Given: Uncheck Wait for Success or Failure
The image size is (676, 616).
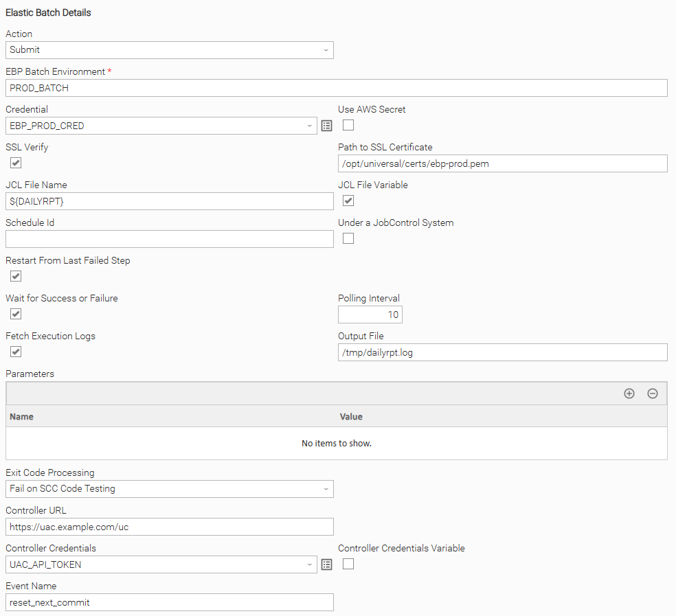Looking at the screenshot, I should coord(16,314).
